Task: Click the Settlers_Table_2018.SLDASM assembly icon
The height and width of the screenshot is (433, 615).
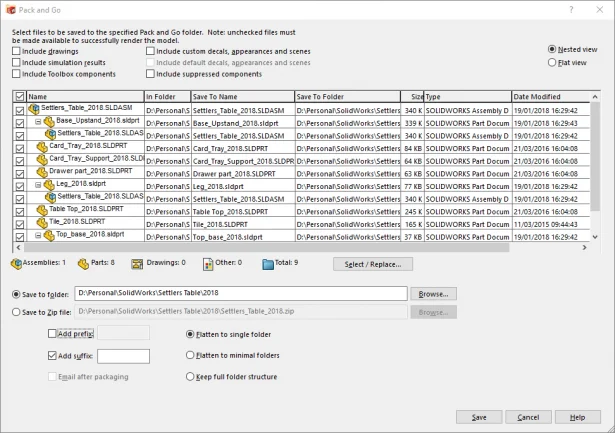Action: click(x=34, y=108)
